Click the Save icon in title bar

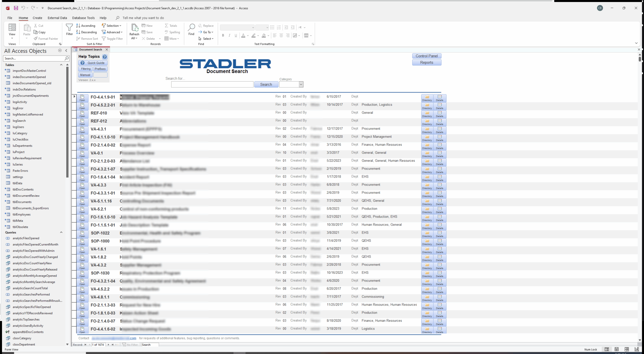point(16,8)
